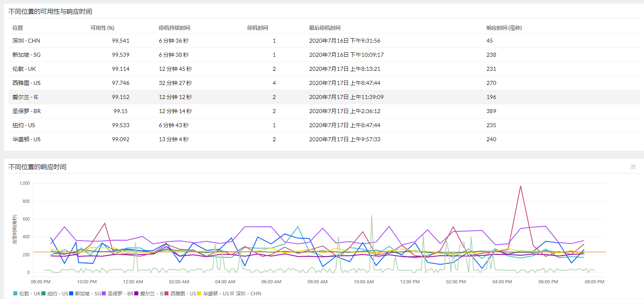The height and width of the screenshot is (299, 644).
Task: Toggle 纽约 - US legend series
Action: [55, 294]
